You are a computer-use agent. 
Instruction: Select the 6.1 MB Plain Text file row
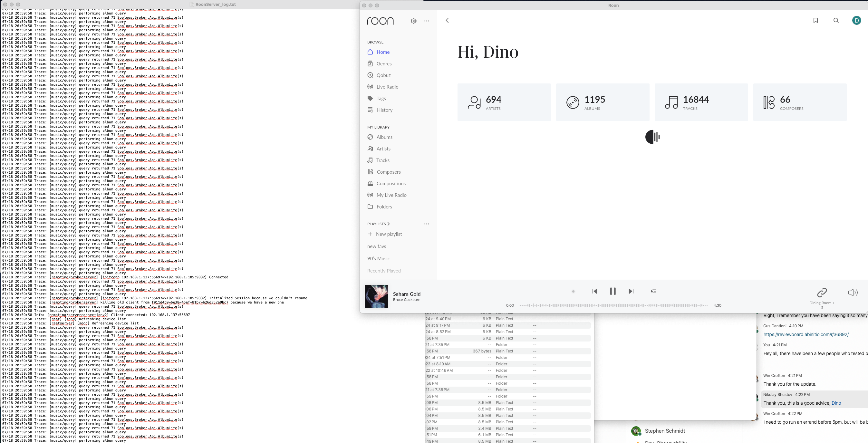coord(508,435)
